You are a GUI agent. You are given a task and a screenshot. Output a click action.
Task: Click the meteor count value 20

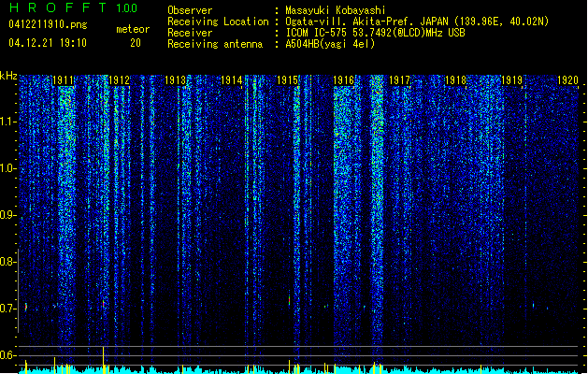coord(136,43)
